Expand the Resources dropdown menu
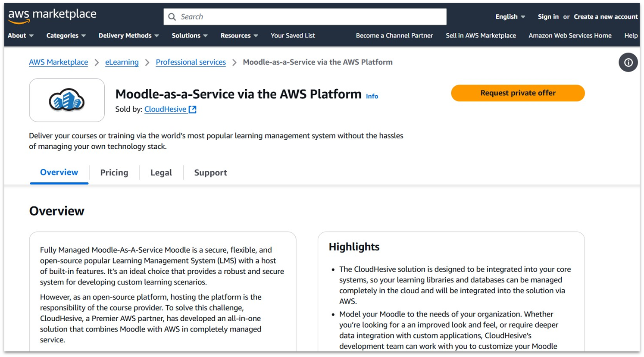This screenshot has height=357, width=644. (x=239, y=36)
